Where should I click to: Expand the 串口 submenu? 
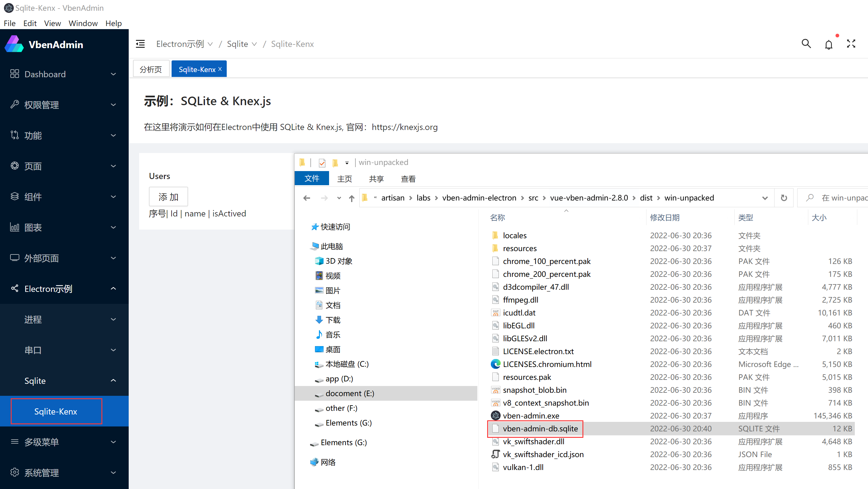(64, 350)
